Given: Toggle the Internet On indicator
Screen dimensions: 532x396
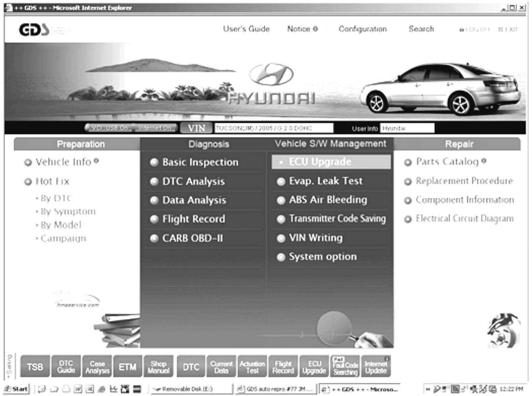Looking at the screenshot, I should 155,128.
